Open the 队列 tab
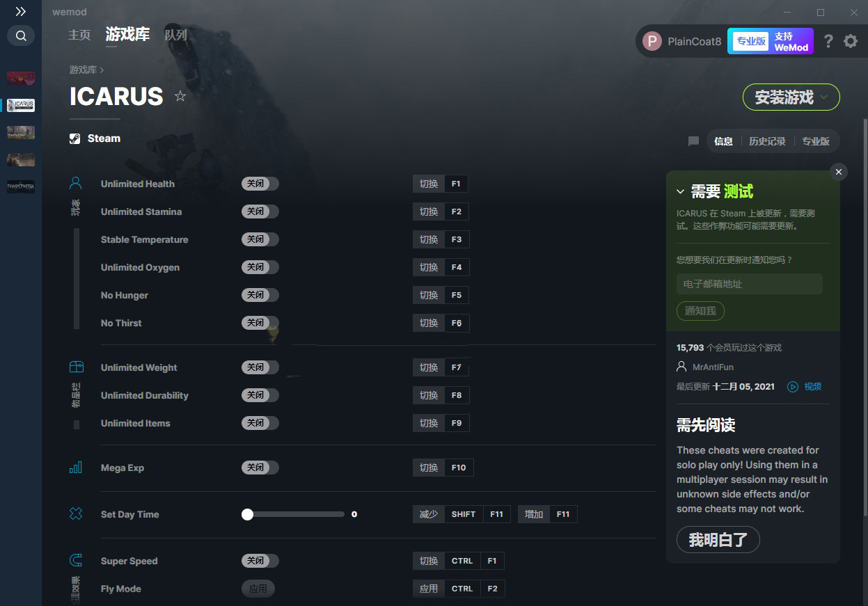The image size is (868, 606). [175, 35]
